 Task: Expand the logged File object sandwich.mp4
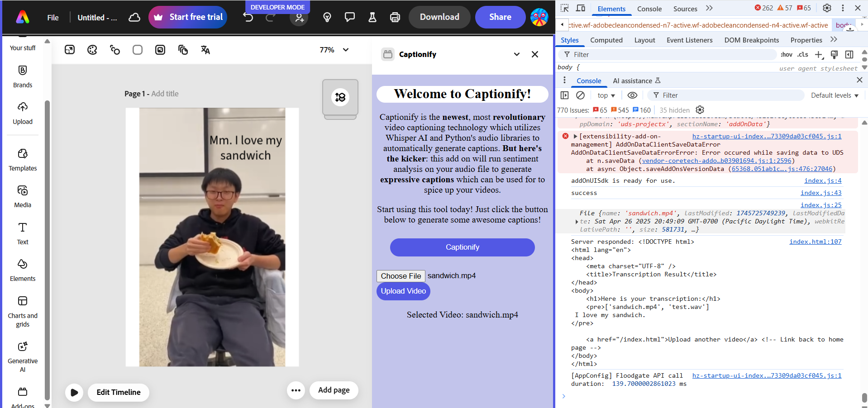pos(577,222)
